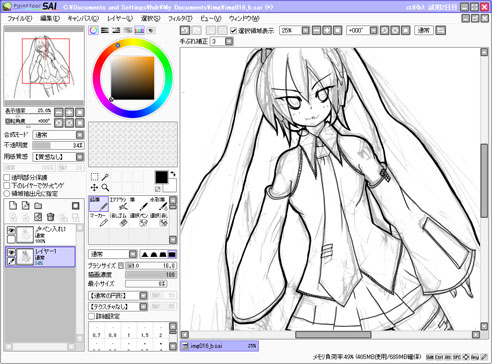Screen dimensions: 492x364
Task: Open the ビュー(V) menu
Action: [211, 19]
